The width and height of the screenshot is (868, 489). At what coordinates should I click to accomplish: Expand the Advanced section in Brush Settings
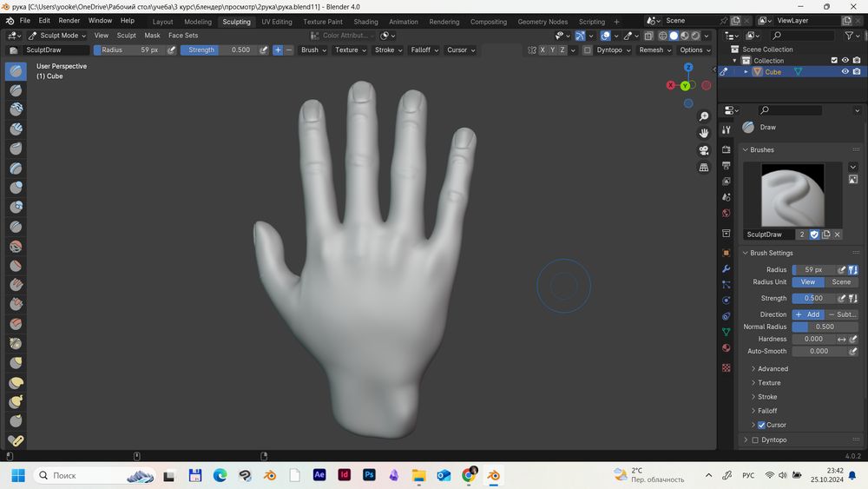[773, 369]
